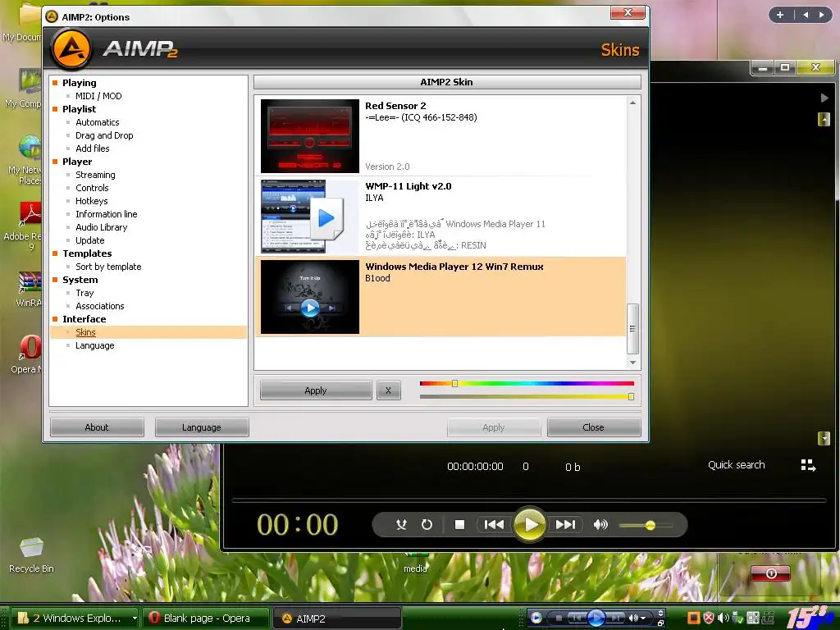840x630 pixels.
Task: Click the AIMP2 Skin column header
Action: (447, 82)
